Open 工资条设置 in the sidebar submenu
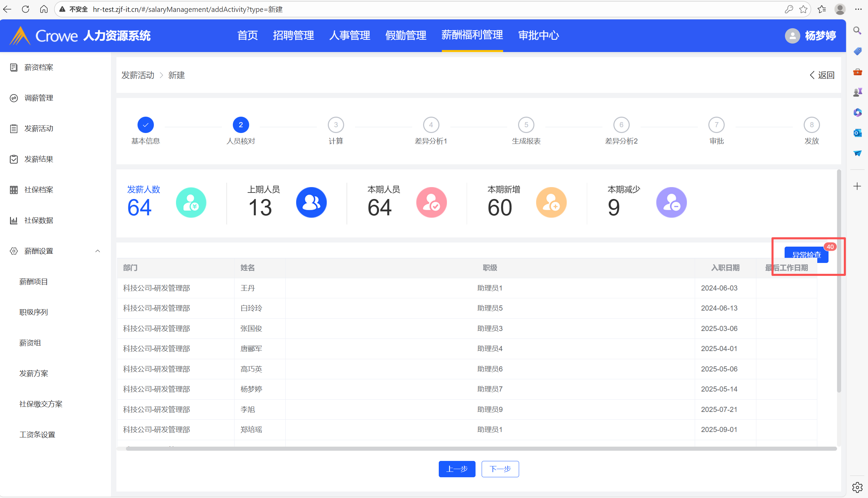Viewport: 868px width, 498px height. click(x=37, y=434)
